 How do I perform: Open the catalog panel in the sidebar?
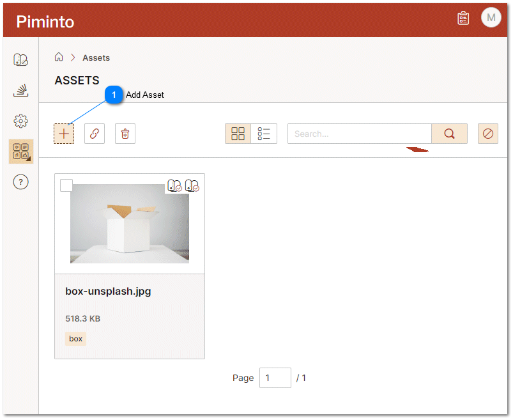tap(20, 59)
